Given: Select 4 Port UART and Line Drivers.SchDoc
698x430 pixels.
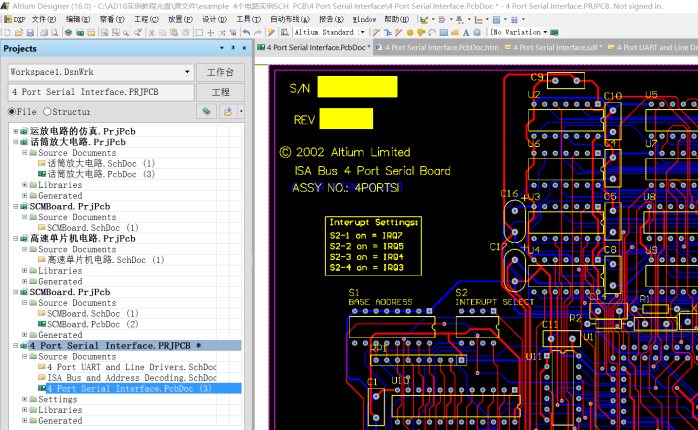Looking at the screenshot, I should click(x=132, y=367).
